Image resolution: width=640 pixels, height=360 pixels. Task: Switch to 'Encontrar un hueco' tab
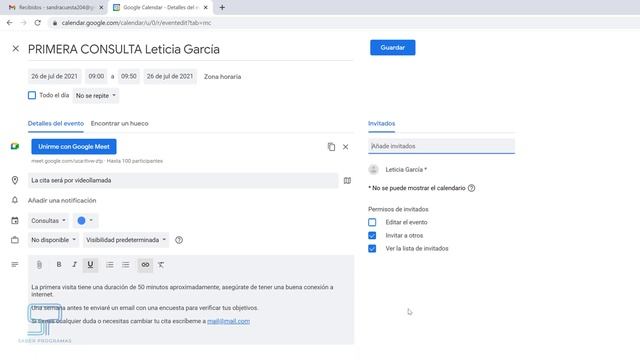[120, 124]
